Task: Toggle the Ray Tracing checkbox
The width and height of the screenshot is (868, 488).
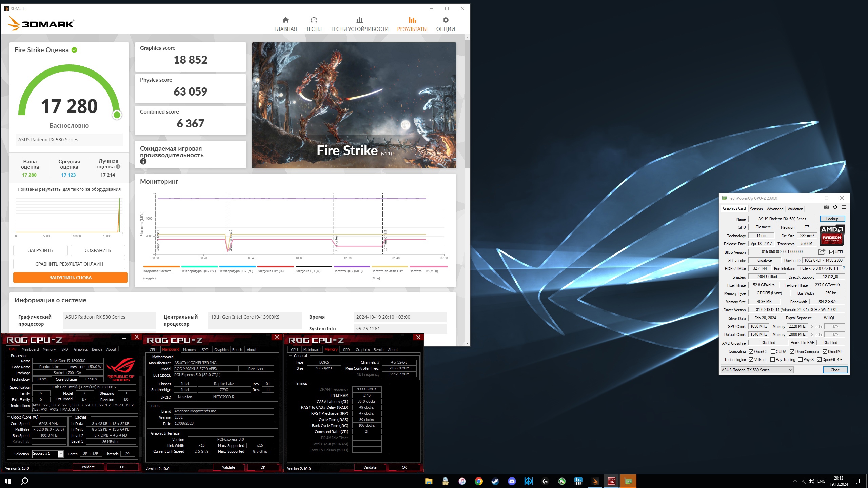Action: click(x=772, y=360)
